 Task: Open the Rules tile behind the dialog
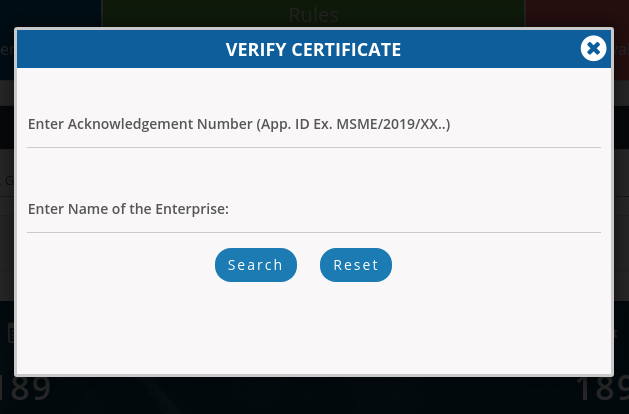coord(313,14)
